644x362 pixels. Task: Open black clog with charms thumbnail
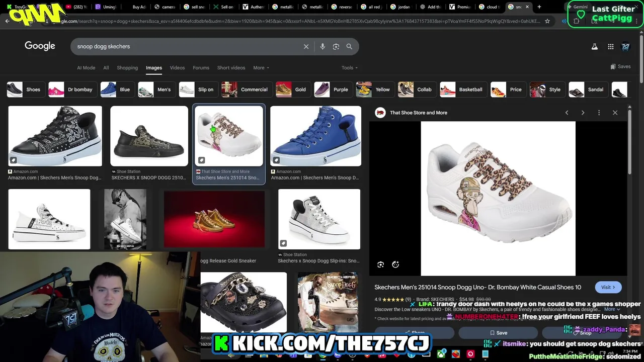(x=244, y=302)
